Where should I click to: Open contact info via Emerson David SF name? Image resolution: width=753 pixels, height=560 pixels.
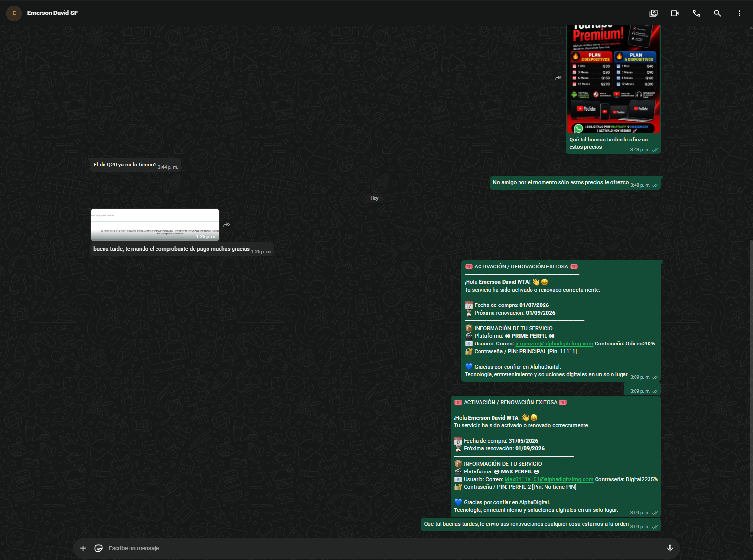[x=52, y=13]
